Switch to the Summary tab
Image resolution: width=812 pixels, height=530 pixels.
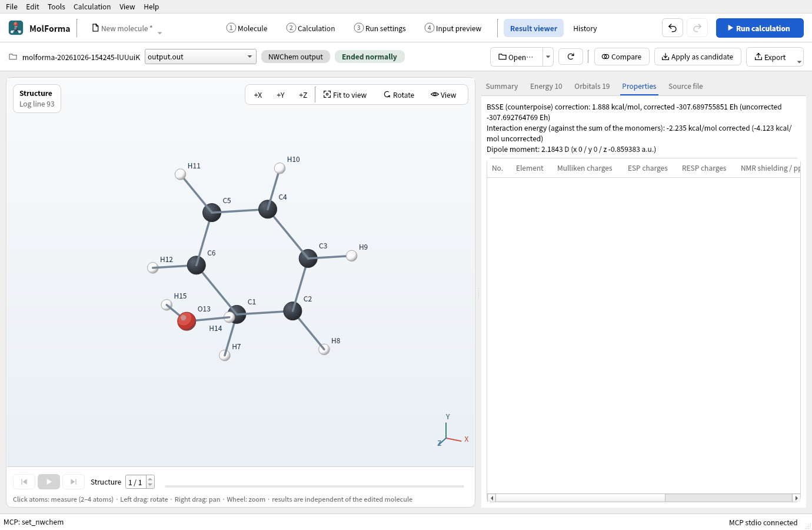pos(502,86)
